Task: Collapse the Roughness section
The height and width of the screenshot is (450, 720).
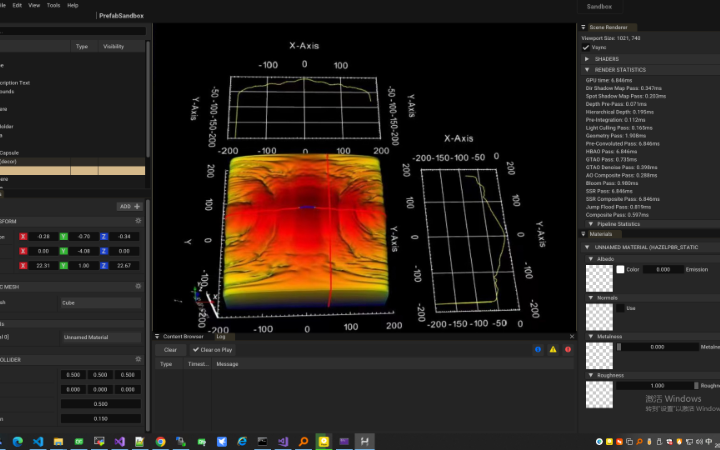Action: pos(591,375)
